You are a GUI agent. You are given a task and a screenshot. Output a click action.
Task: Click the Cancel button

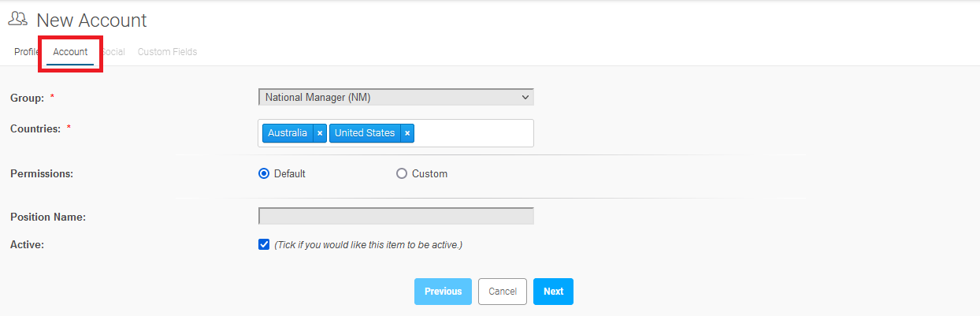point(503,292)
